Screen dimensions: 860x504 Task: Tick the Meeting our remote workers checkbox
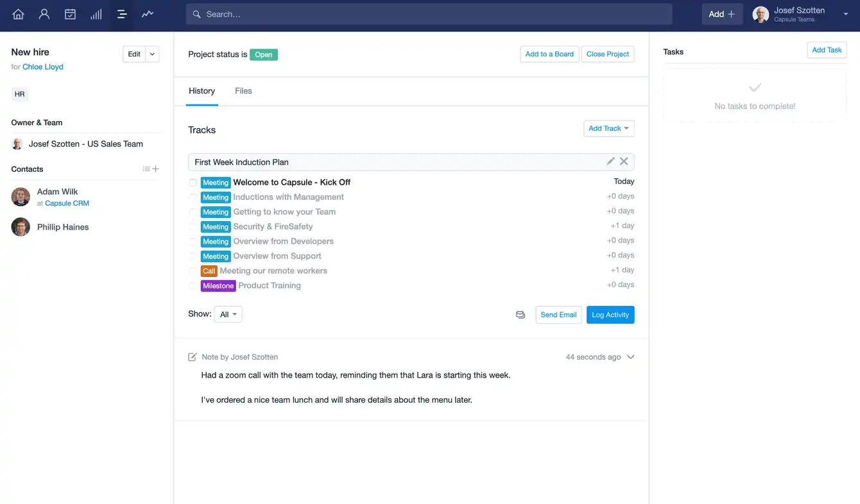(193, 271)
